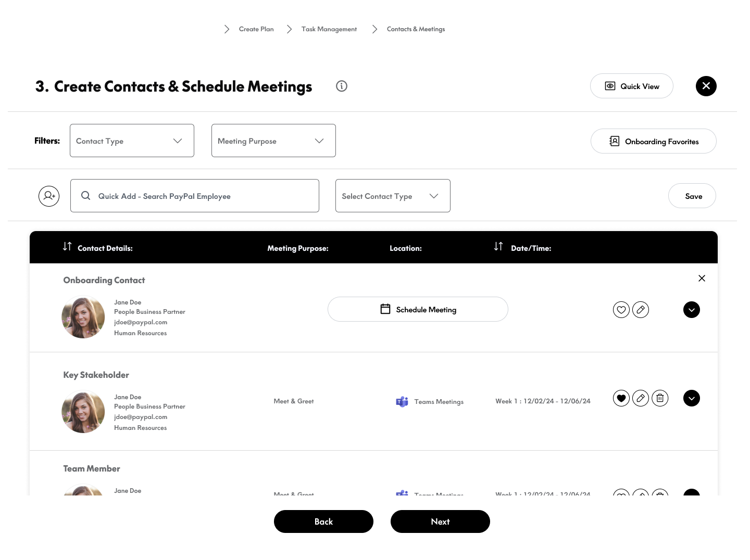Screen dimensions: 750x560
Task: Open the Meeting Purpose filter dropdown
Action: (x=273, y=141)
